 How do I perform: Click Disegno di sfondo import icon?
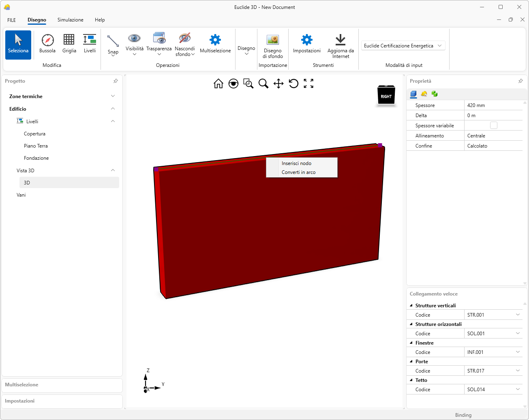click(x=272, y=40)
